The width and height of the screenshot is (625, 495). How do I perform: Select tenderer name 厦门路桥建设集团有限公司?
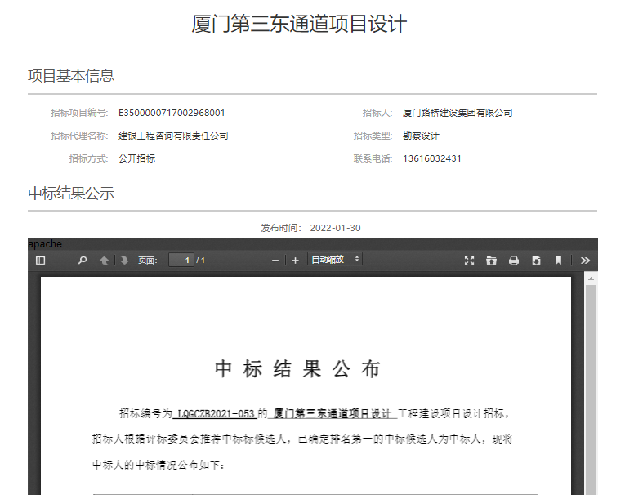[458, 113]
